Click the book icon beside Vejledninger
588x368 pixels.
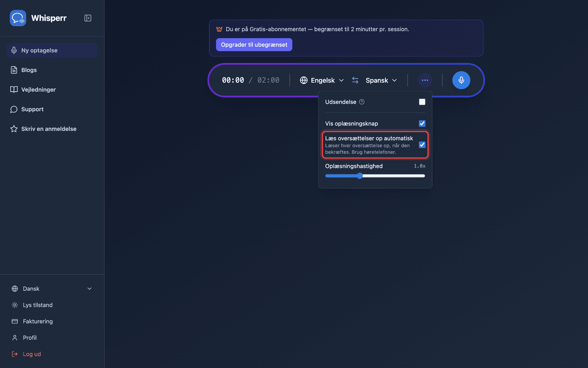tap(14, 89)
